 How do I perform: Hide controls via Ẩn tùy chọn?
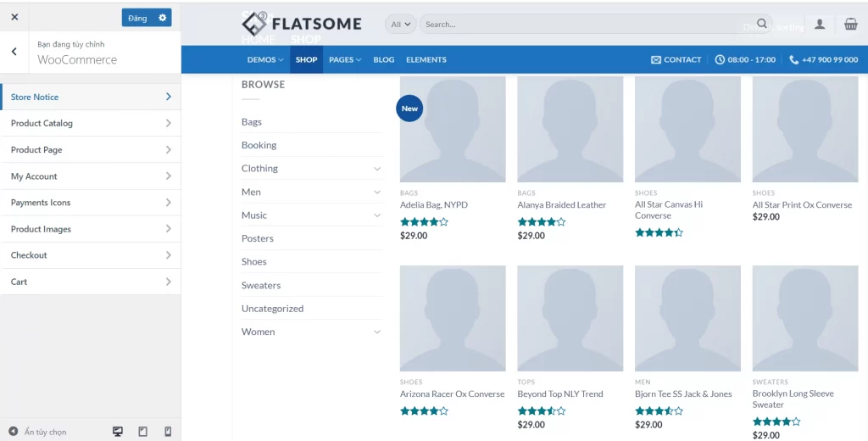point(38,432)
